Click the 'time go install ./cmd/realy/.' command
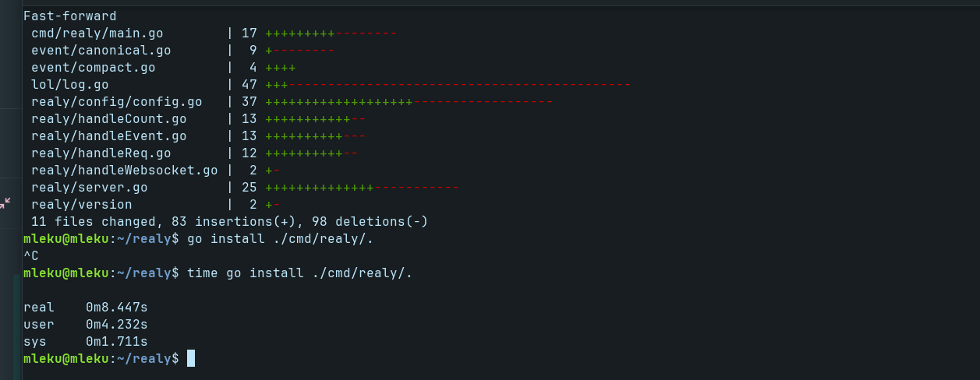This screenshot has height=380, width=980. [x=299, y=273]
